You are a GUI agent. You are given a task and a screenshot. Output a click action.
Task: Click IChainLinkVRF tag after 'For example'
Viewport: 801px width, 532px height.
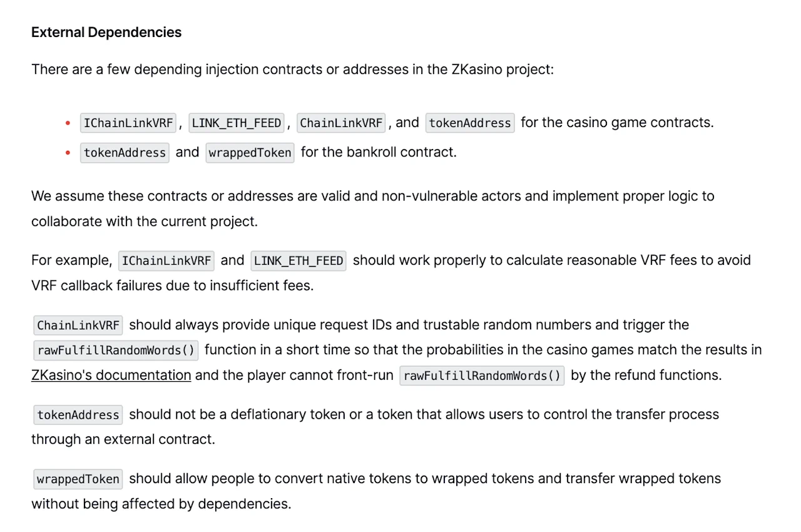point(166,260)
